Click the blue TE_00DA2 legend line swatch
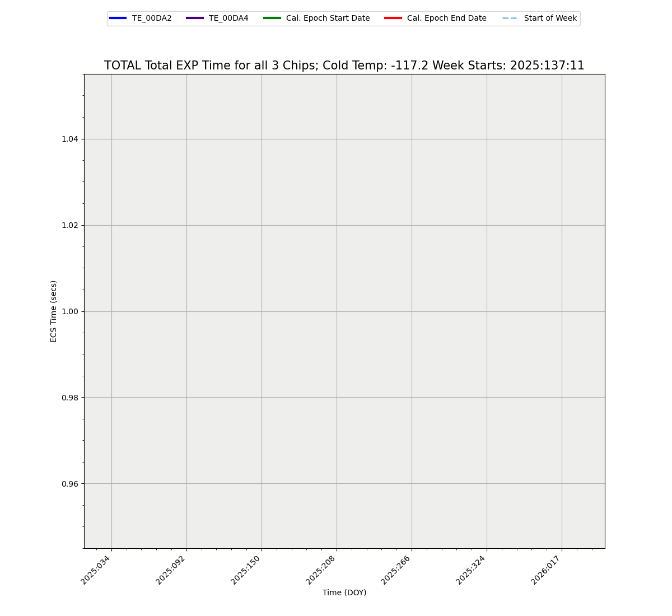672x616 pixels. (x=118, y=18)
